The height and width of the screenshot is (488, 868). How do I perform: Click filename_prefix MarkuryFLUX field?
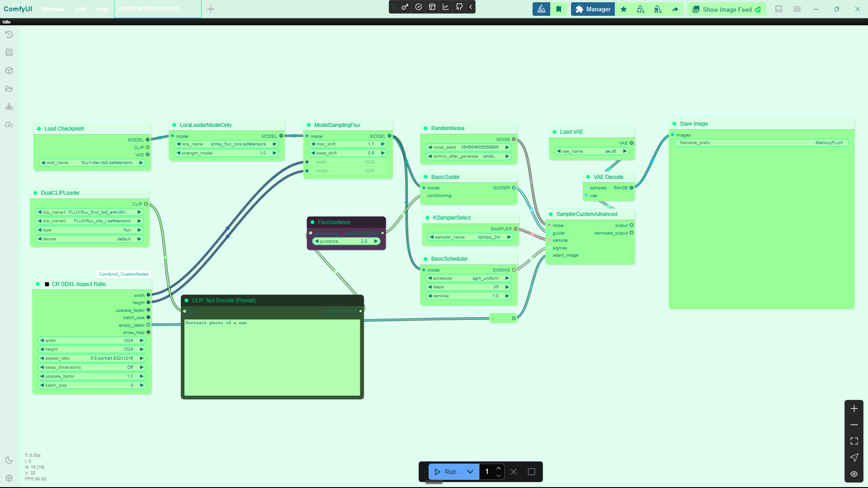click(761, 143)
